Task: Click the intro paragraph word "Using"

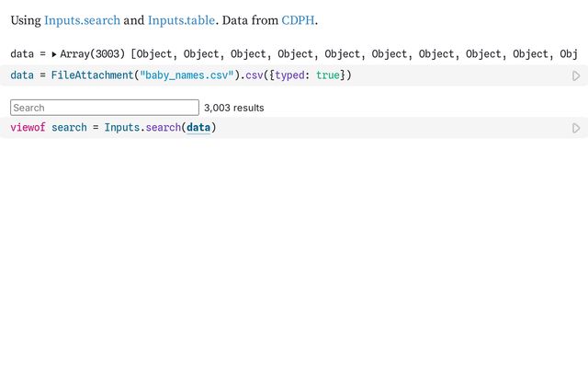Action: click(x=25, y=19)
